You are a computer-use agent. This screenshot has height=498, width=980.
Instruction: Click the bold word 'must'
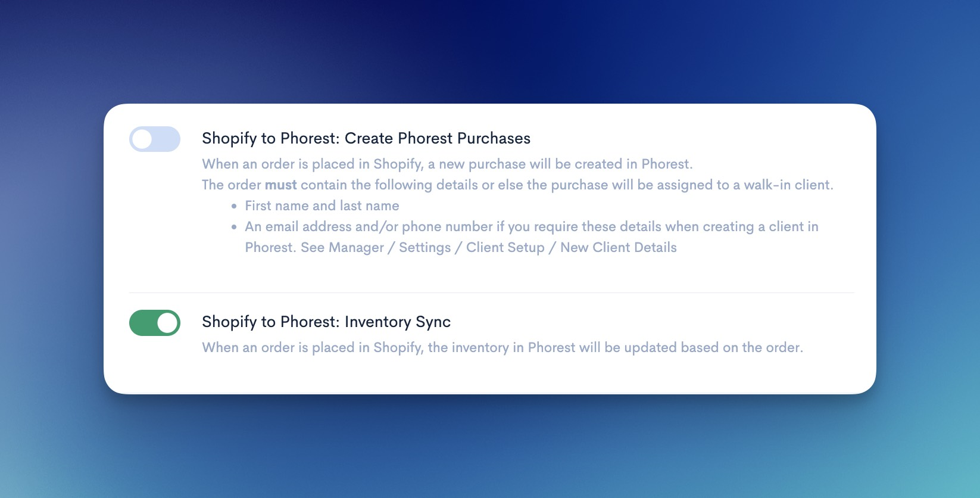point(280,185)
